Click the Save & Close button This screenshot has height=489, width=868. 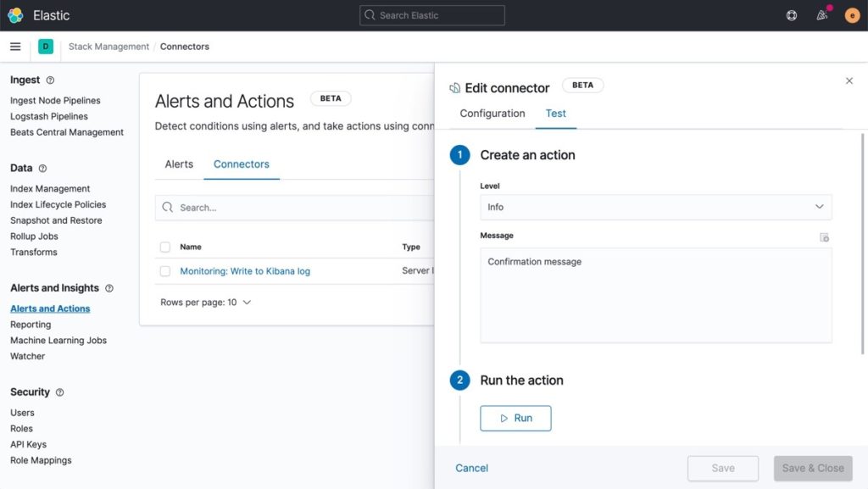pos(813,468)
